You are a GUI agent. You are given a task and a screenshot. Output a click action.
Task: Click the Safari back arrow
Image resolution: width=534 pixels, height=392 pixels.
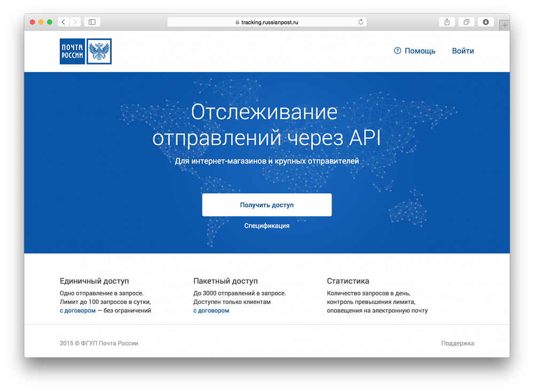coord(64,22)
